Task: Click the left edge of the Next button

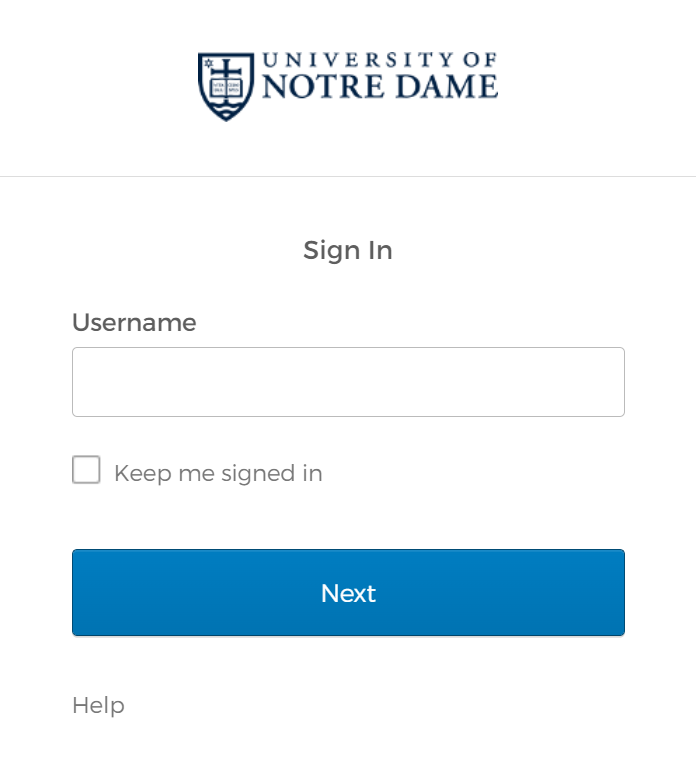Action: [x=85, y=593]
